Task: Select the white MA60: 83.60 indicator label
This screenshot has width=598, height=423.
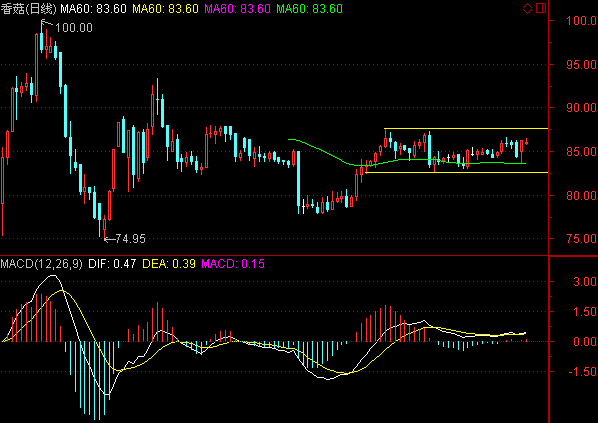Action: click(x=93, y=9)
